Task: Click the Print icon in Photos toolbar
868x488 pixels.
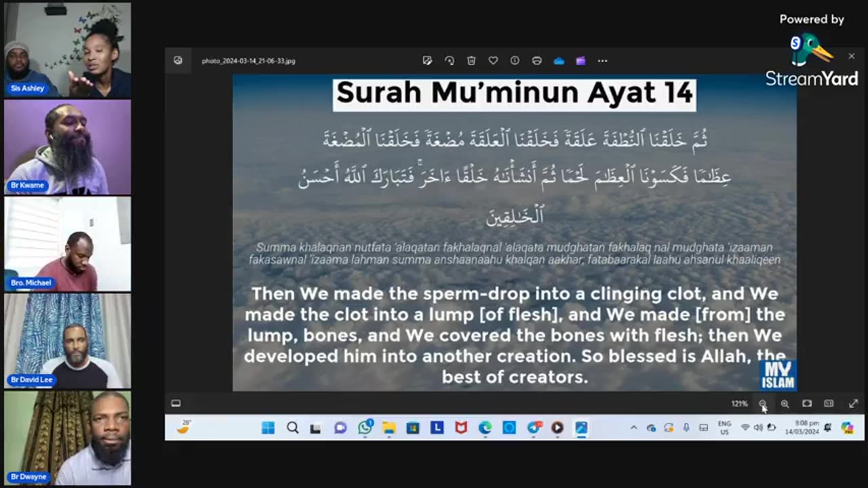Action: point(536,60)
